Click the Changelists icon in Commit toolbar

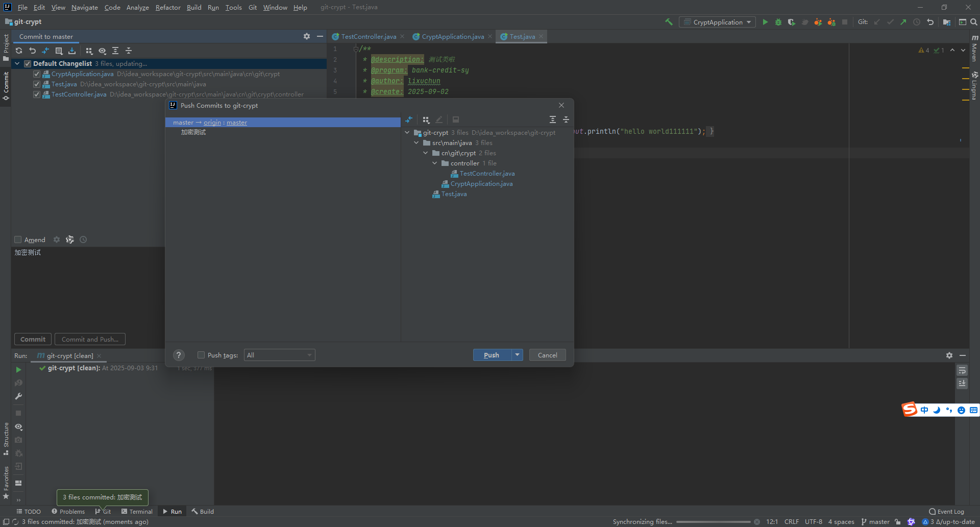(x=59, y=51)
